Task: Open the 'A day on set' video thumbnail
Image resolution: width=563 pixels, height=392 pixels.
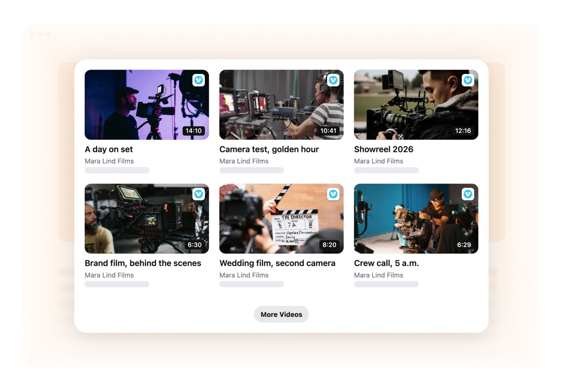Action: coord(147,105)
